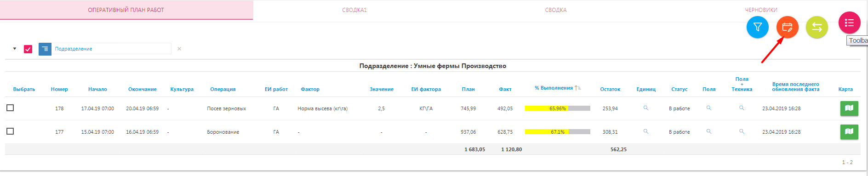Open the pink list menu button
Image resolution: width=868 pixels, height=176 pixels.
(x=850, y=23)
